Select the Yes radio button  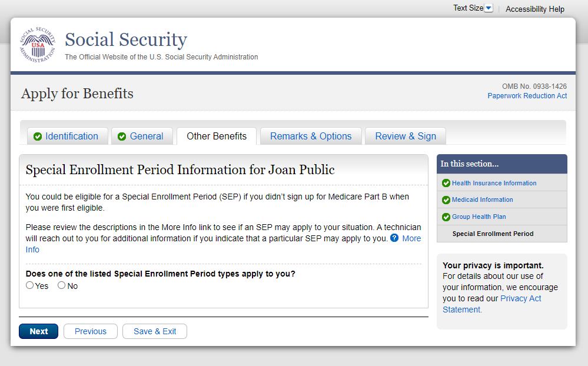click(30, 285)
